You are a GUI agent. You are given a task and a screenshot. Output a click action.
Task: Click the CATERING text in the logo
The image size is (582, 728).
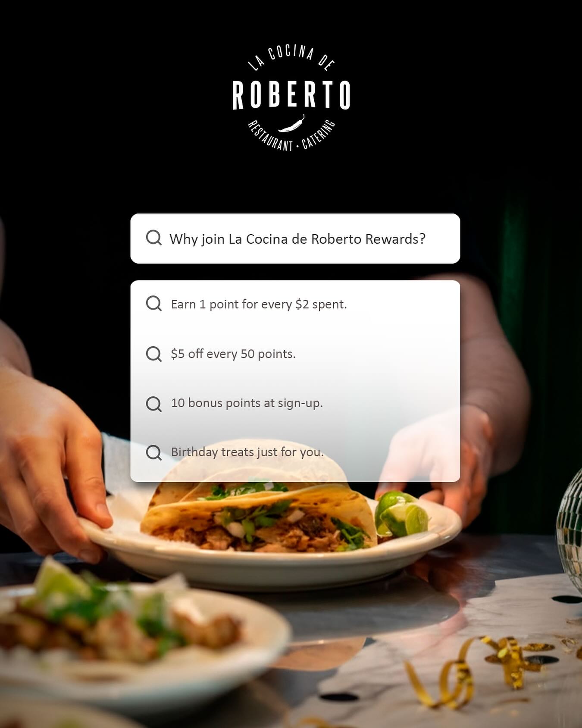(x=319, y=135)
